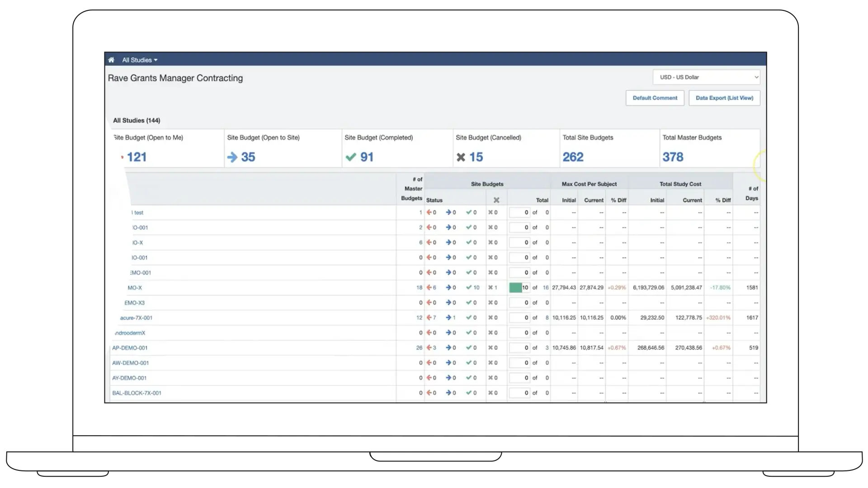Image resolution: width=868 pixels, height=488 pixels.
Task: Click green check in MO-X row
Action: (x=469, y=287)
